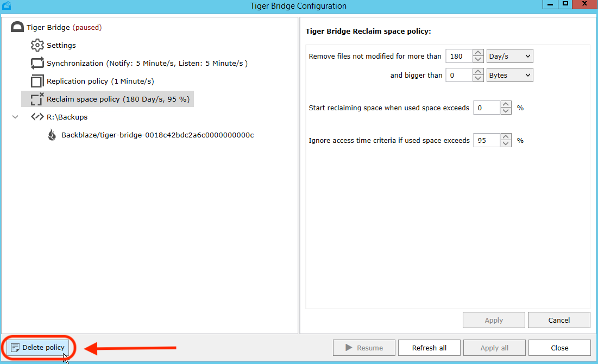Open the Day/s time unit dropdown
This screenshot has width=598, height=364.
click(x=510, y=56)
